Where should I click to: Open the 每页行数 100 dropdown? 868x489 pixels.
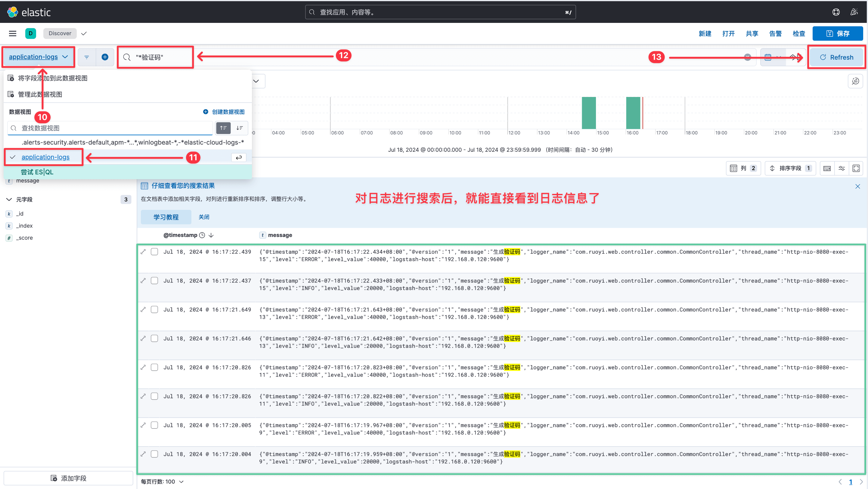click(x=162, y=481)
